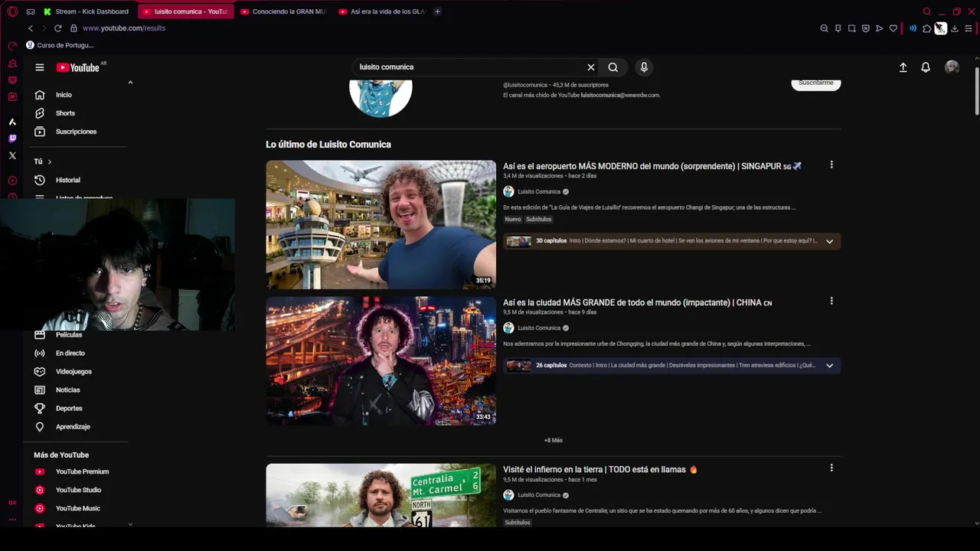Expand the 30 capítulos chapter list
Viewport: 980px width, 551px height.
click(829, 241)
